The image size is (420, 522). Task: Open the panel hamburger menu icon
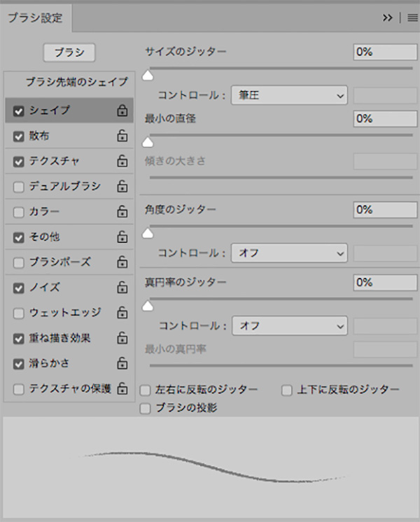tap(412, 18)
